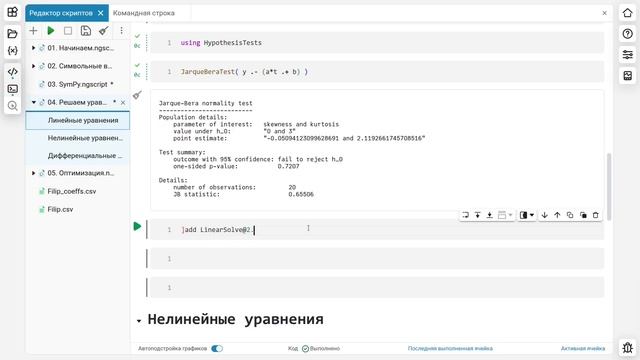Image resolution: width=640 pixels, height=360 pixels.
Task: Open help question mark icon
Action: [x=627, y=33]
